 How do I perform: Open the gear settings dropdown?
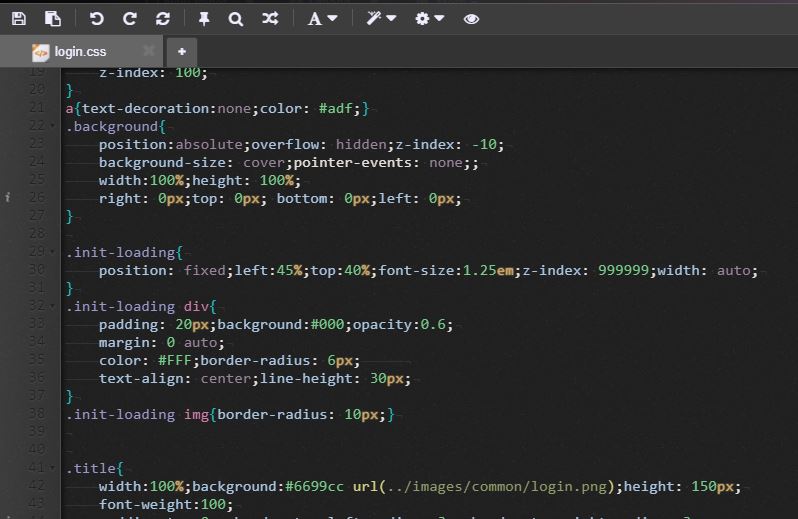pyautogui.click(x=430, y=18)
